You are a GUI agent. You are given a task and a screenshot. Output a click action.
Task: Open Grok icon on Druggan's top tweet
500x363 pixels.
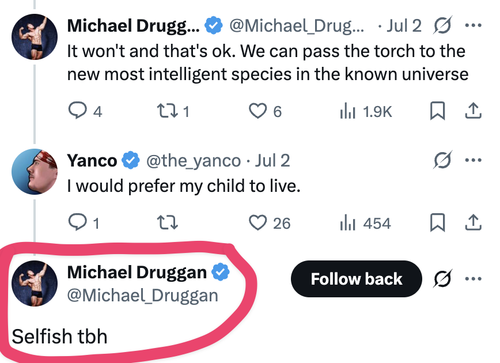coord(443,25)
